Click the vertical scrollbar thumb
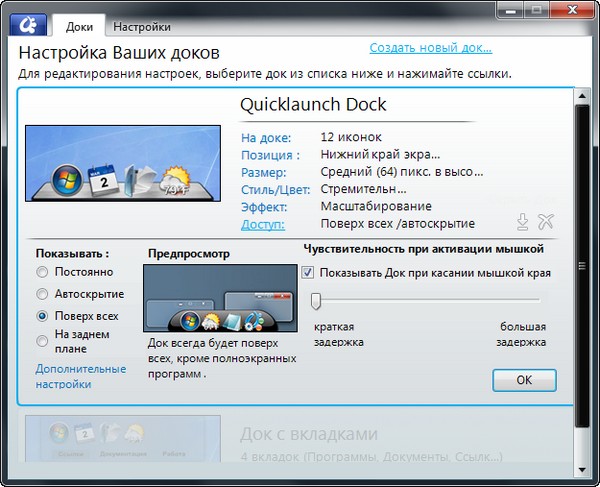This screenshot has height=487, width=600. (582, 266)
